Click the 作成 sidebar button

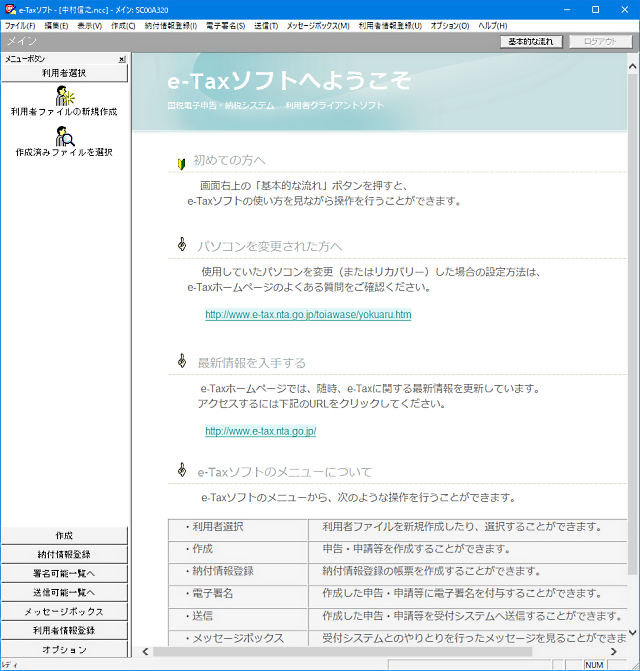64,535
